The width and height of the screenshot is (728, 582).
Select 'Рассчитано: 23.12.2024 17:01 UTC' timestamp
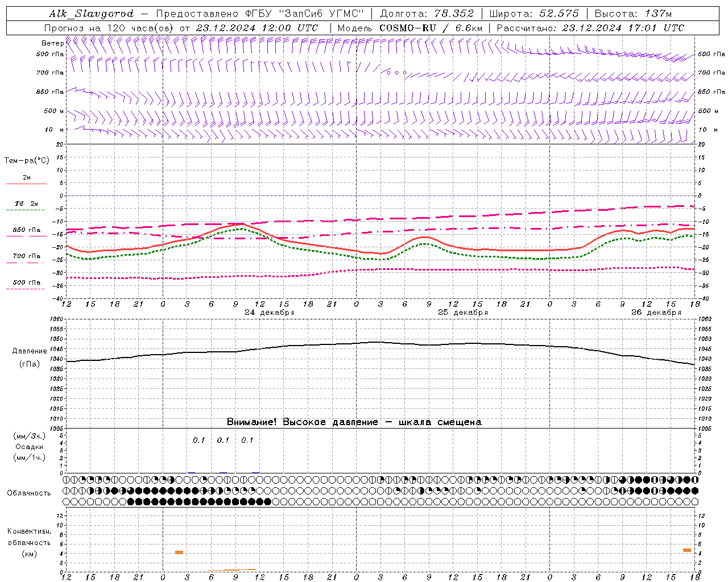tap(590, 28)
